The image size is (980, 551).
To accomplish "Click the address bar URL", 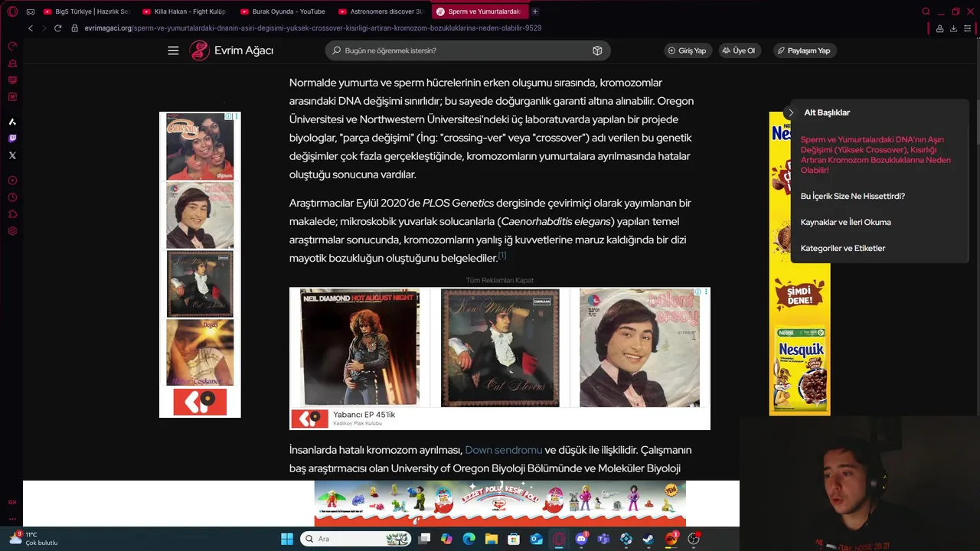I will 313,28.
